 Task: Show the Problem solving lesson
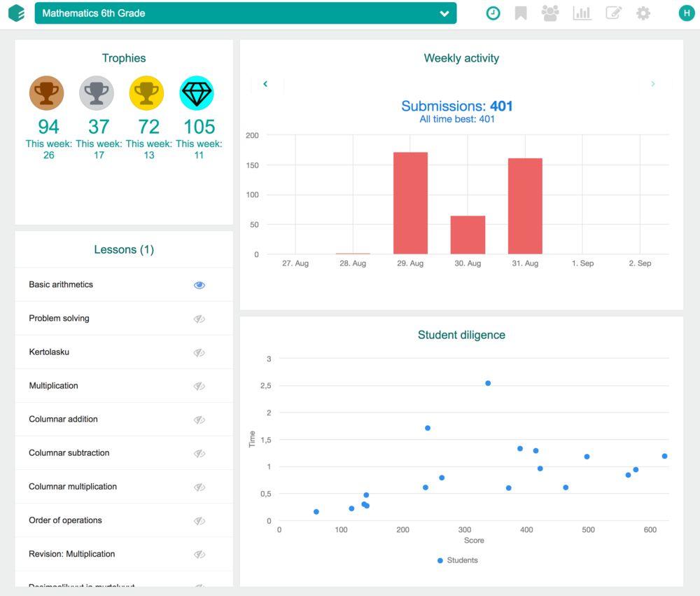click(x=199, y=319)
